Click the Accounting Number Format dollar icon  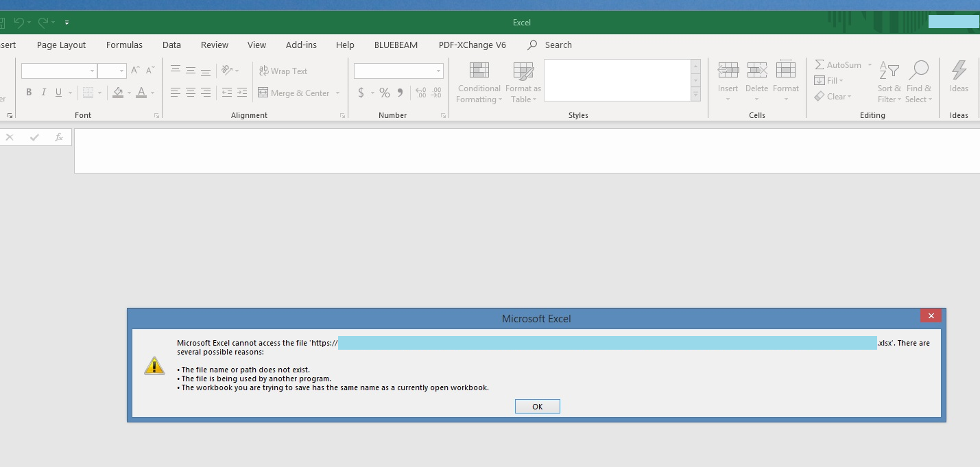[x=361, y=93]
